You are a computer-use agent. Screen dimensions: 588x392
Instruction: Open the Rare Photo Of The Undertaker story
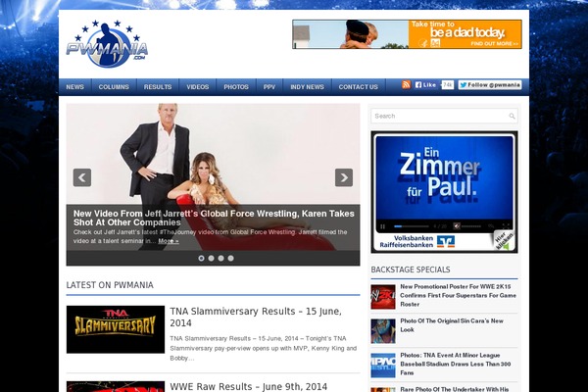[455, 389]
